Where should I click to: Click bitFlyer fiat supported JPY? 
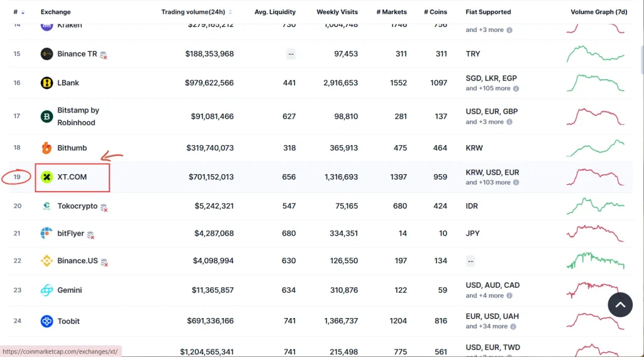tap(472, 233)
